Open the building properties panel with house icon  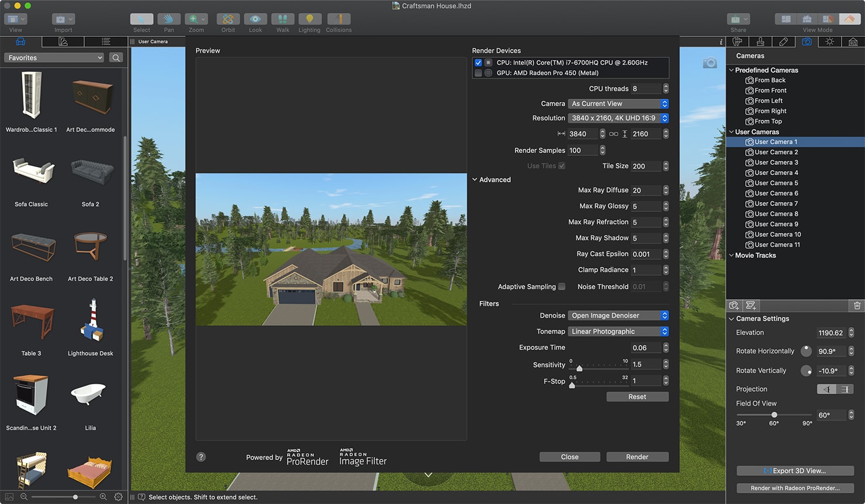[x=852, y=41]
